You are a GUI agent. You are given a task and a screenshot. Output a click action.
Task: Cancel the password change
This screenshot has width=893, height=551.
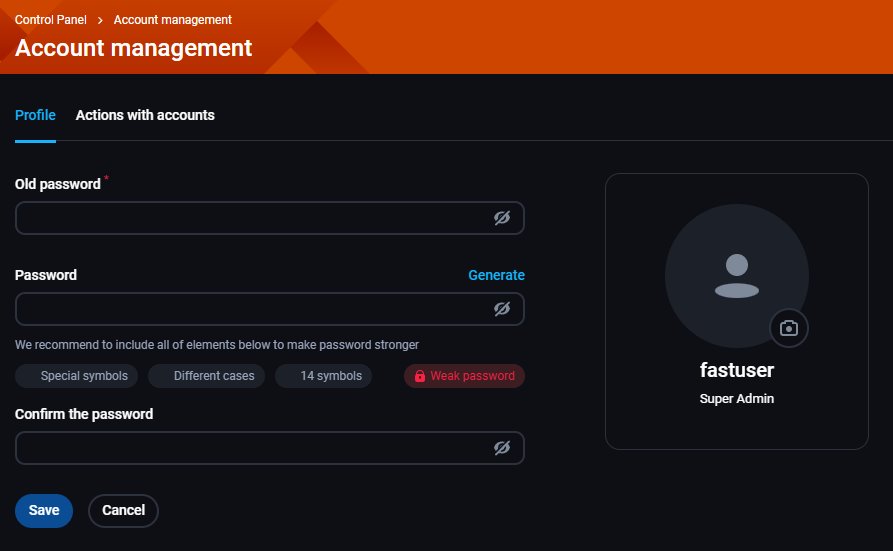coord(124,511)
